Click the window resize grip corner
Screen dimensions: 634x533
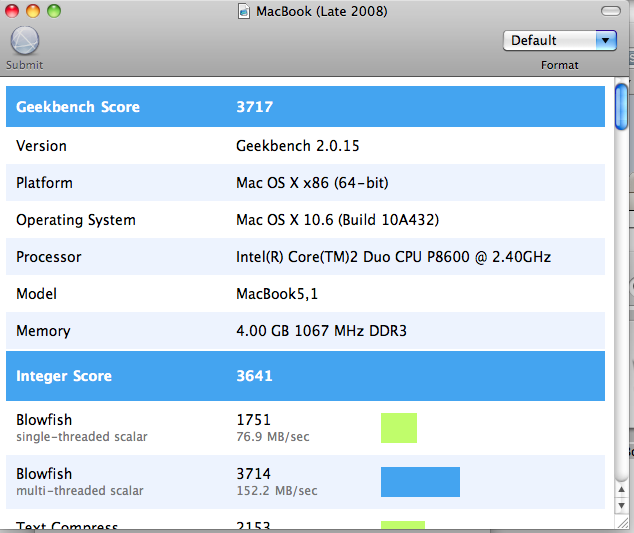click(622, 523)
